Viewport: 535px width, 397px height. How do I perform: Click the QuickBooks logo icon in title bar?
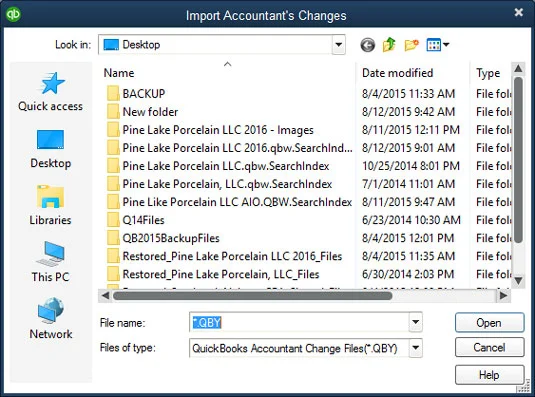pos(13,14)
